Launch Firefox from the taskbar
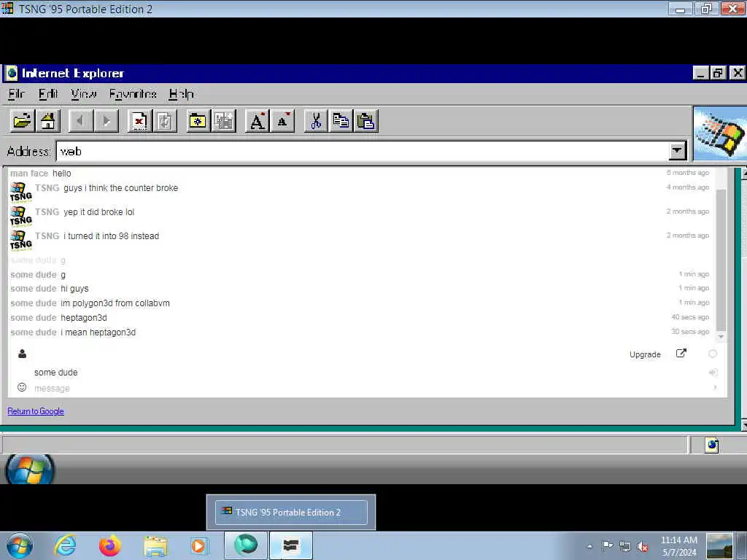The width and height of the screenshot is (747, 560). click(110, 545)
